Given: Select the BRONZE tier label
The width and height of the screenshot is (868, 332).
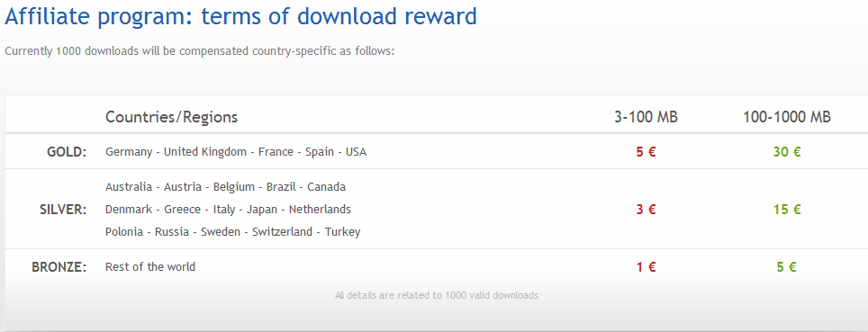Looking at the screenshot, I should [59, 267].
